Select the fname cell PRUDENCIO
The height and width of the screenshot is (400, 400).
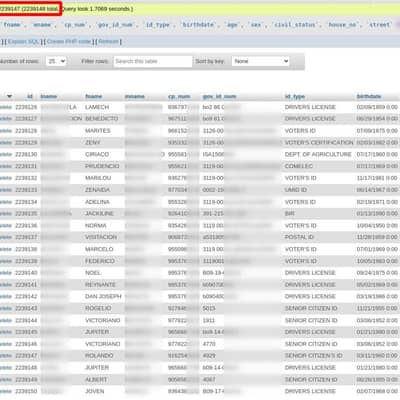102,166
